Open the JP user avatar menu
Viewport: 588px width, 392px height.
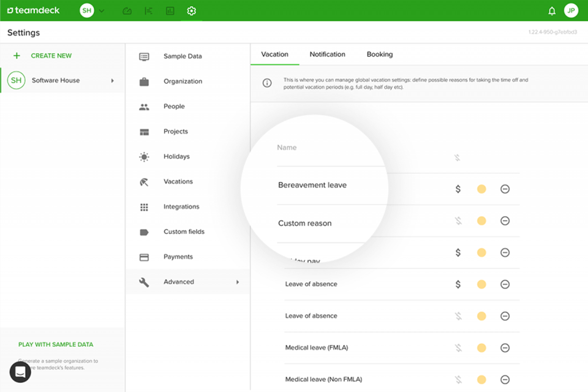[571, 10]
